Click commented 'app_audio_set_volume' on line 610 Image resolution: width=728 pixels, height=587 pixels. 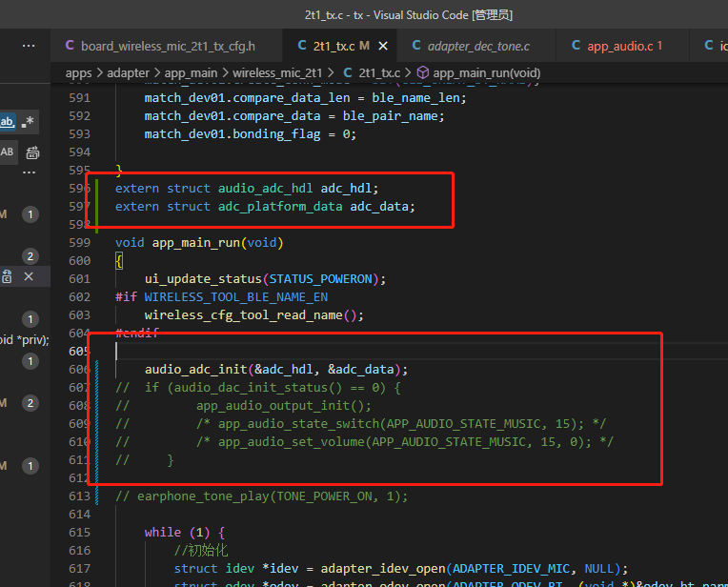click(x=292, y=442)
